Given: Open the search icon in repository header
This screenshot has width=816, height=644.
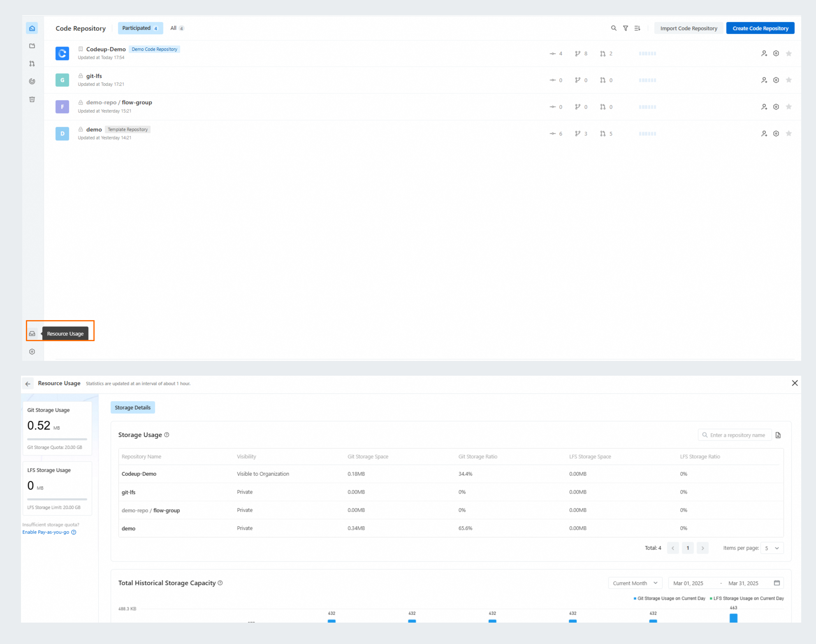Looking at the screenshot, I should coord(614,28).
